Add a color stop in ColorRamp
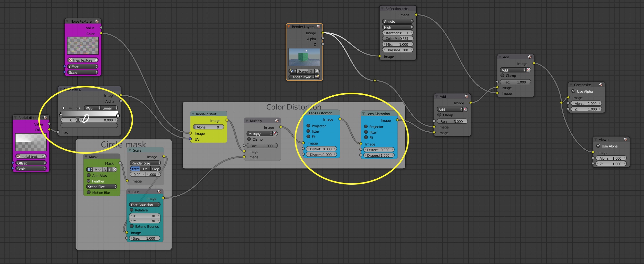Screen dimensions: 644x264 point(63,108)
